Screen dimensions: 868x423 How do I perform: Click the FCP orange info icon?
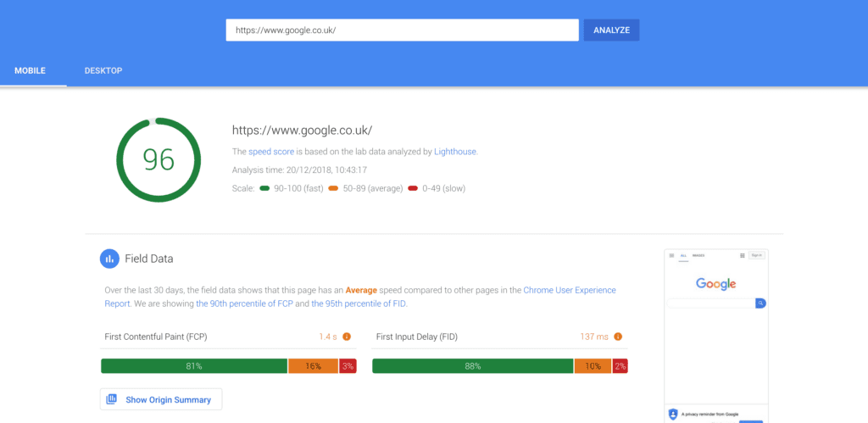click(x=347, y=337)
